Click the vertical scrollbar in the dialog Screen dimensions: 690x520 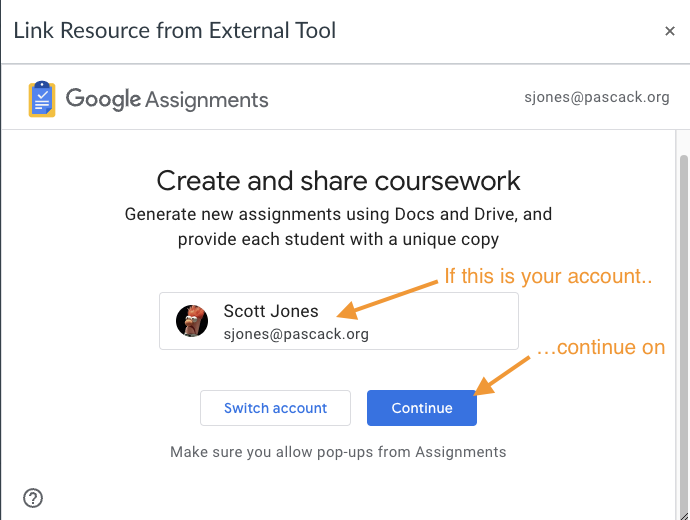point(683,334)
